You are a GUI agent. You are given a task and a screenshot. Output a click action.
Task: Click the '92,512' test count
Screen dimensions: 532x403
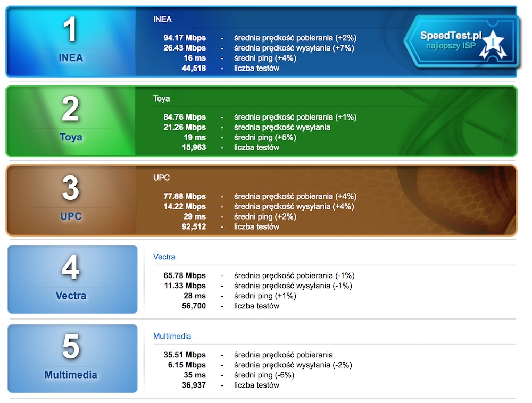click(x=194, y=226)
